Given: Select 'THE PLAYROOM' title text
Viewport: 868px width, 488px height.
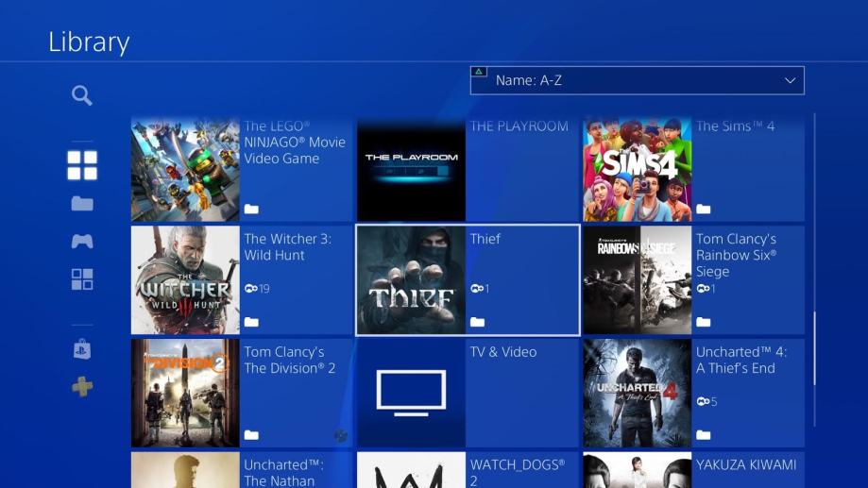Looking at the screenshot, I should 519,126.
